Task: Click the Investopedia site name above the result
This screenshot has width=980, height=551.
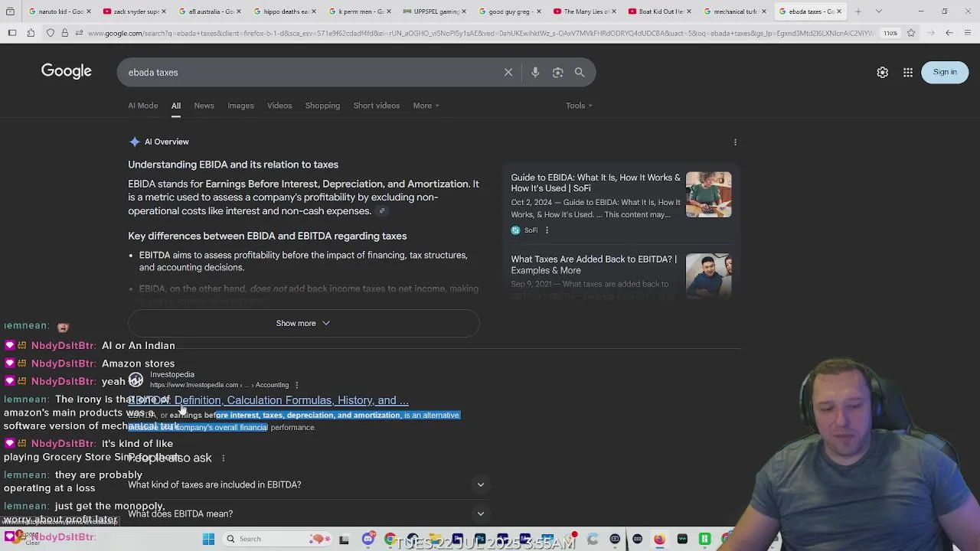Action: (172, 374)
